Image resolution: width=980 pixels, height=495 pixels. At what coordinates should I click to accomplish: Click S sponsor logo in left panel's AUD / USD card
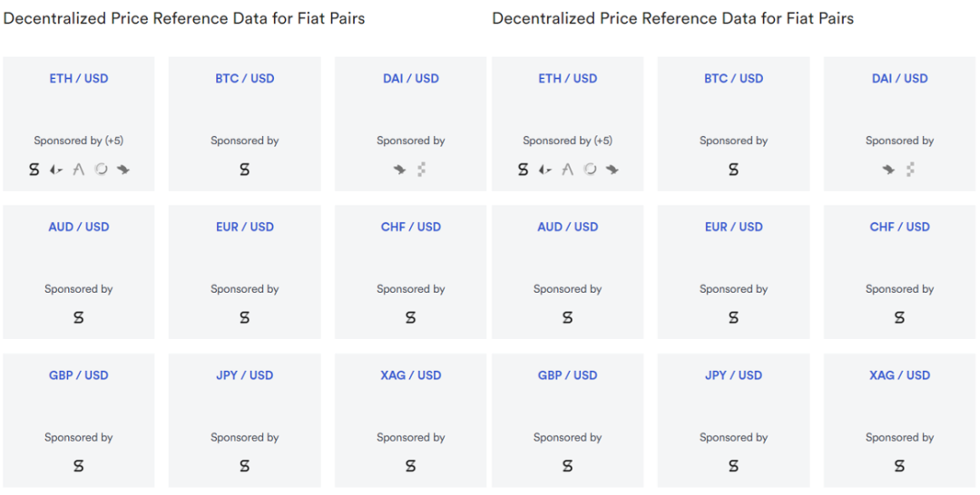pyautogui.click(x=78, y=318)
